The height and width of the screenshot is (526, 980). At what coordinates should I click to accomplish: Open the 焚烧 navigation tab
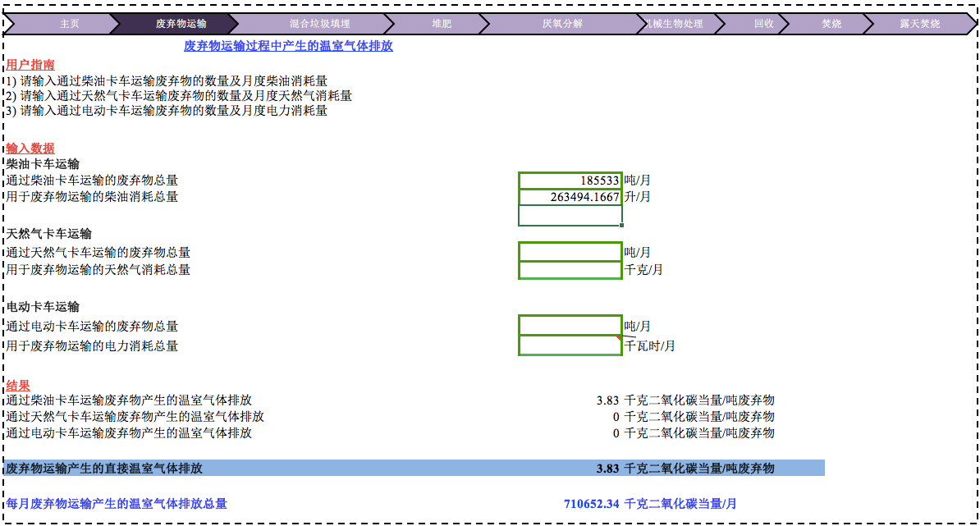pyautogui.click(x=830, y=24)
